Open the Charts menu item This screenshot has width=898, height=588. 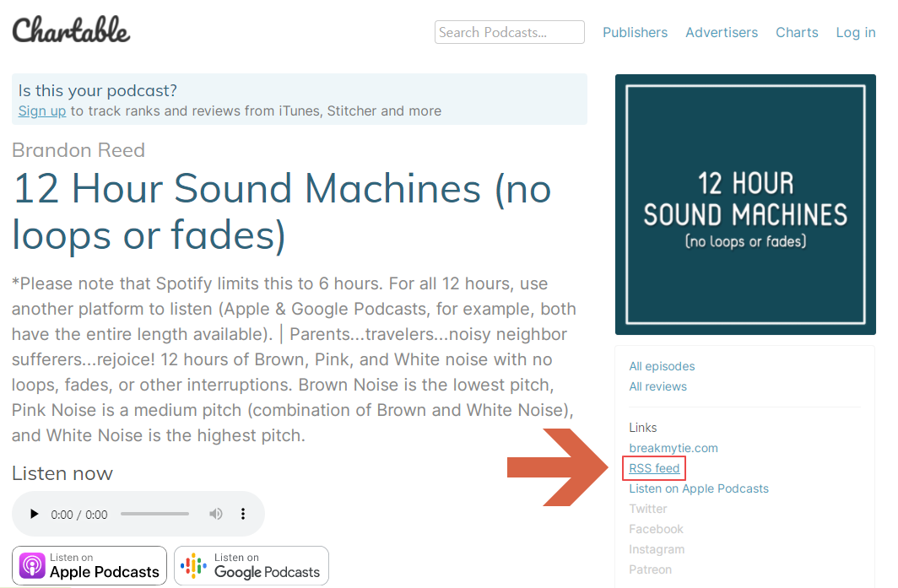click(x=797, y=33)
